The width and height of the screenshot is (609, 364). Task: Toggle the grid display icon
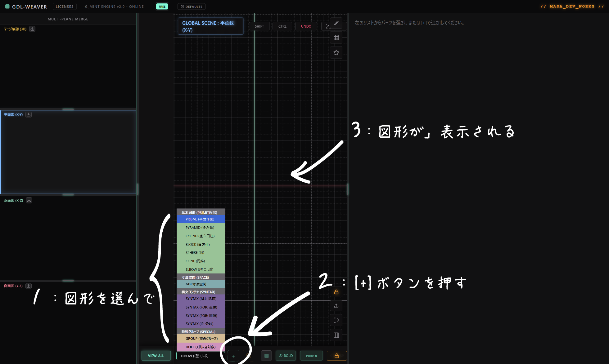[336, 38]
